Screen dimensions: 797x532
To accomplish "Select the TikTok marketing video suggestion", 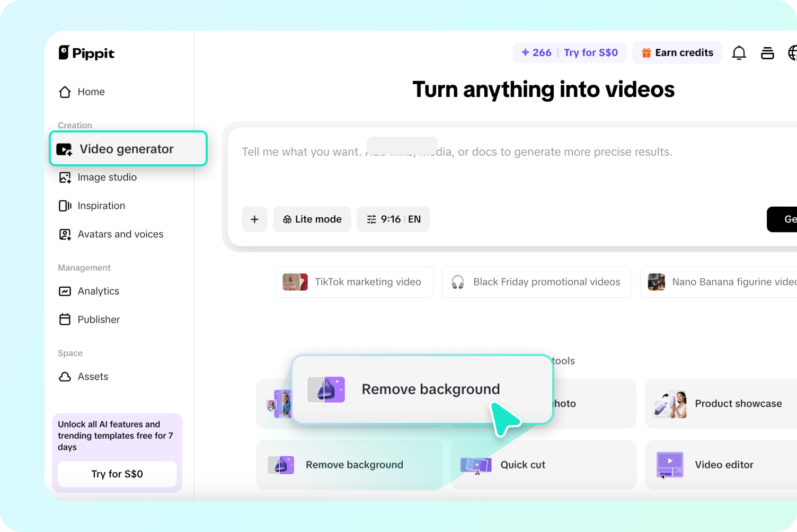I will pos(353,281).
